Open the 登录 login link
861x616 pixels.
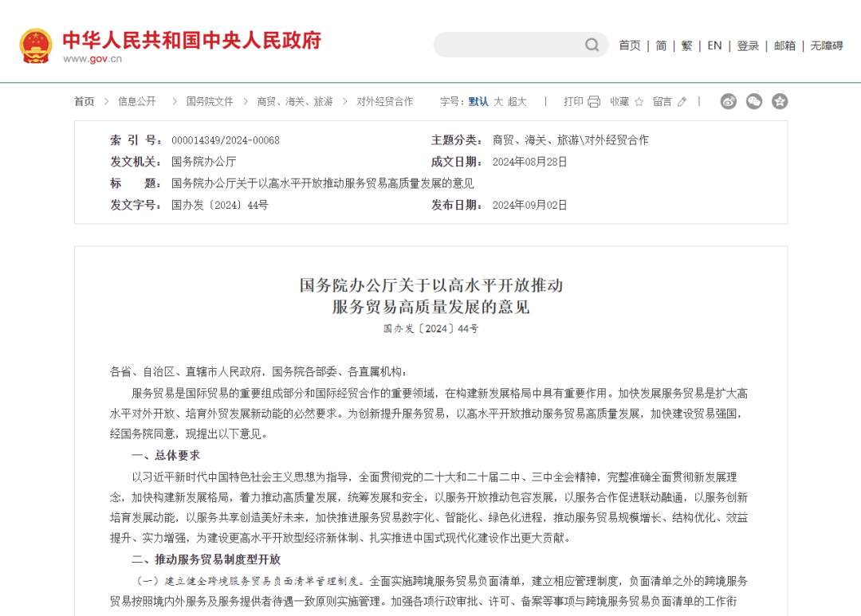click(x=747, y=45)
